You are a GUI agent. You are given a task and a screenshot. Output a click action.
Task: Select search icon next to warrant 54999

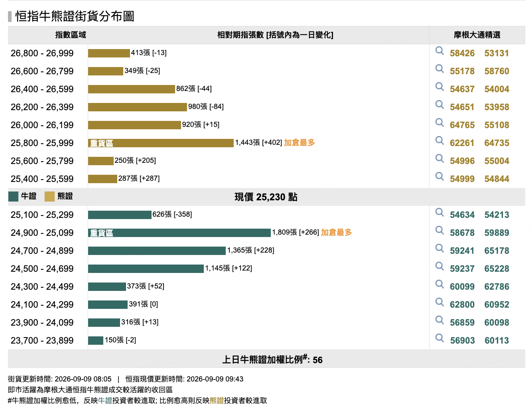(x=439, y=176)
